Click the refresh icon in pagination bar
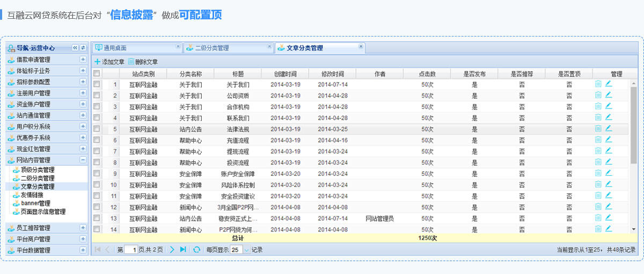Viewport: 644px width, 274px height. coord(197,249)
